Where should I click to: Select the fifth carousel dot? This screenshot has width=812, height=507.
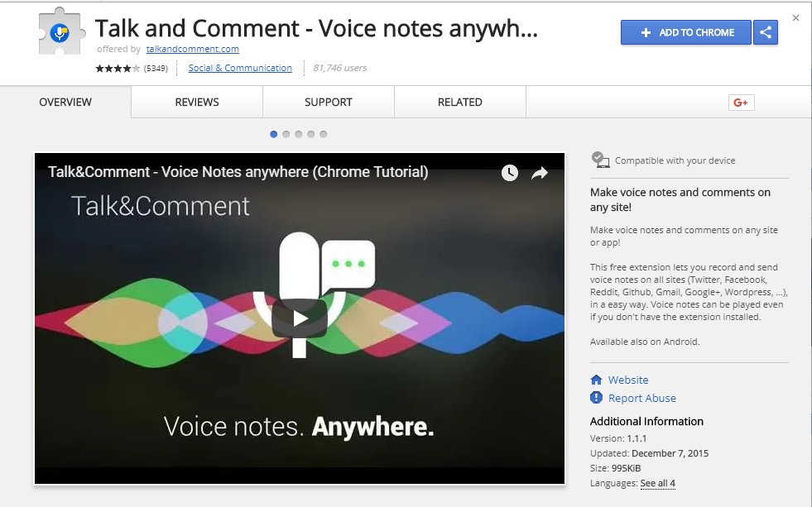point(323,134)
